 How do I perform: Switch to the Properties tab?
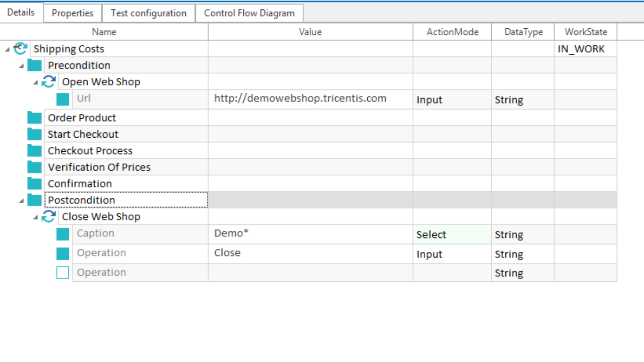click(73, 13)
